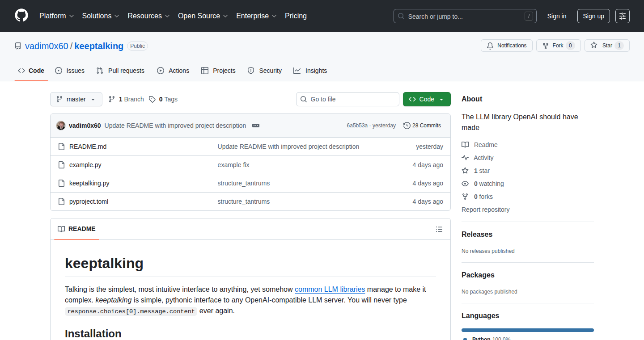
Task: Expand the Solutions menu
Action: click(101, 16)
